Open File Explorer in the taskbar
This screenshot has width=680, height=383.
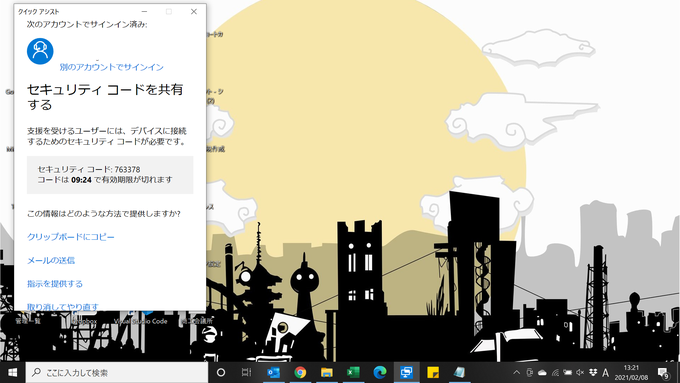[327, 372]
